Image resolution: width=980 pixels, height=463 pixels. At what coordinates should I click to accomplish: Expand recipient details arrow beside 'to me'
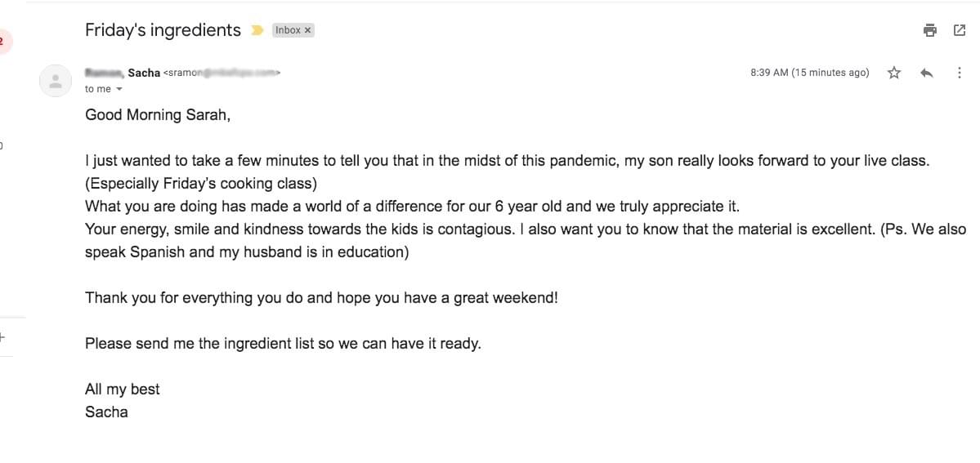click(x=119, y=89)
